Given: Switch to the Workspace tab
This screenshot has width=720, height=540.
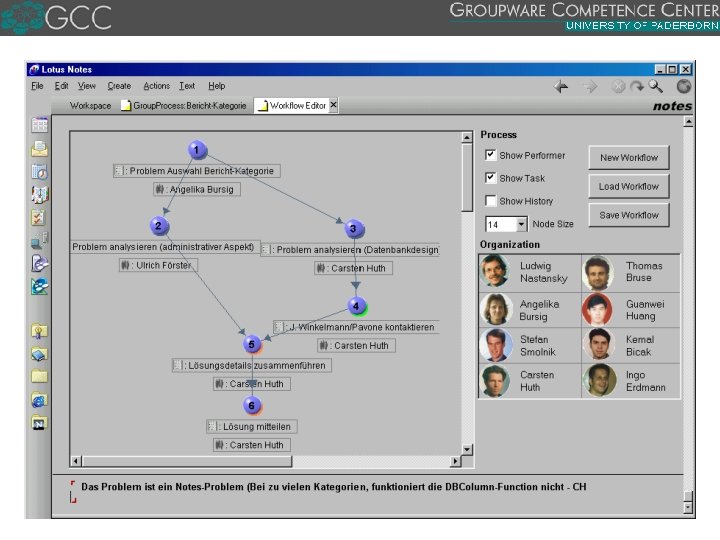Looking at the screenshot, I should pos(90,106).
